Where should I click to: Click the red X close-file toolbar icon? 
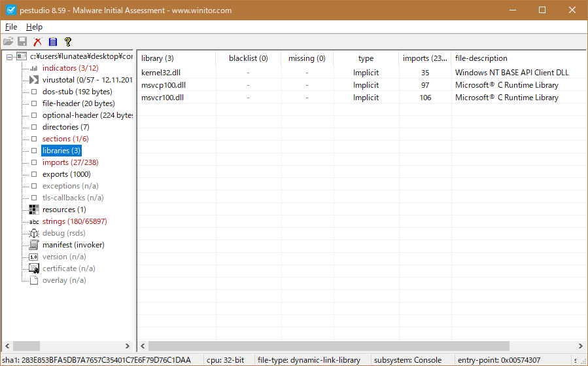click(37, 42)
